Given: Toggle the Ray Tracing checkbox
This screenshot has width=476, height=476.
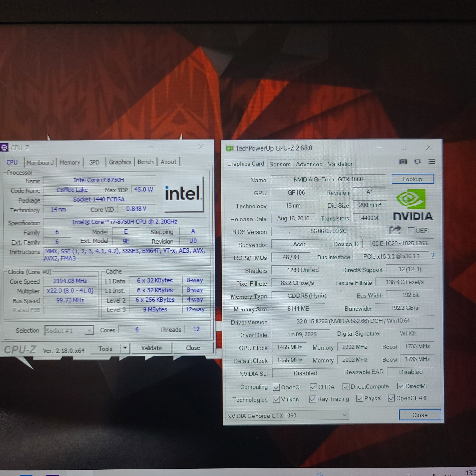Looking at the screenshot, I should coord(312,399).
